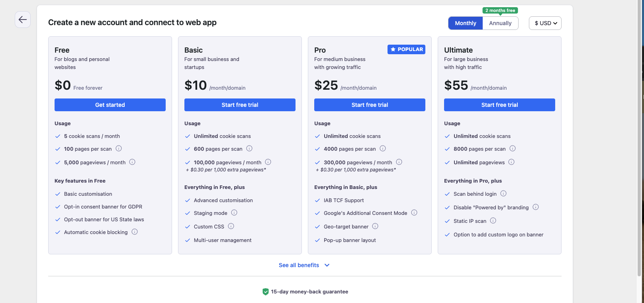The width and height of the screenshot is (644, 303).
Task: Expand See all benefits
Action: click(x=304, y=265)
